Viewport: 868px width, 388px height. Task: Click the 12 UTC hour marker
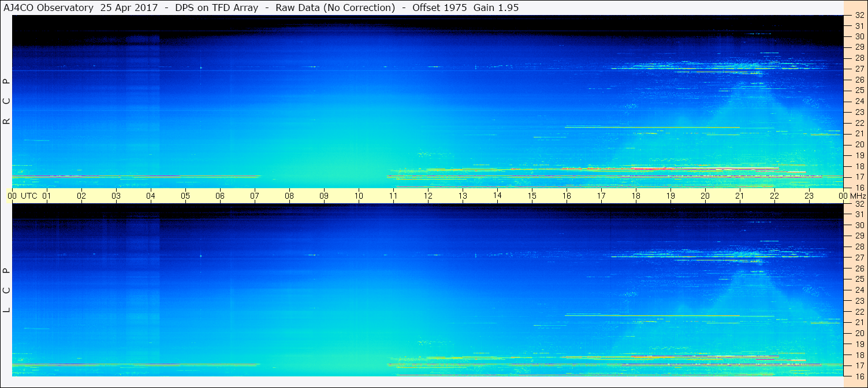[428, 196]
